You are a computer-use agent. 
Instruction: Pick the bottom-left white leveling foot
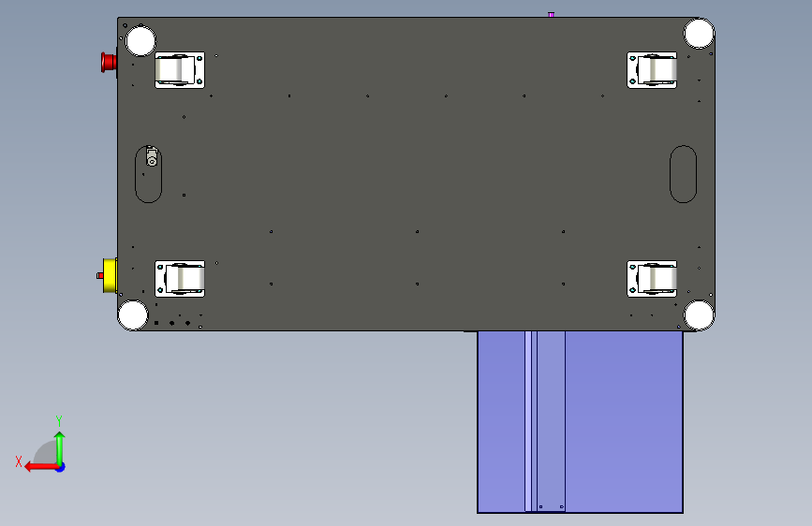pyautogui.click(x=133, y=314)
